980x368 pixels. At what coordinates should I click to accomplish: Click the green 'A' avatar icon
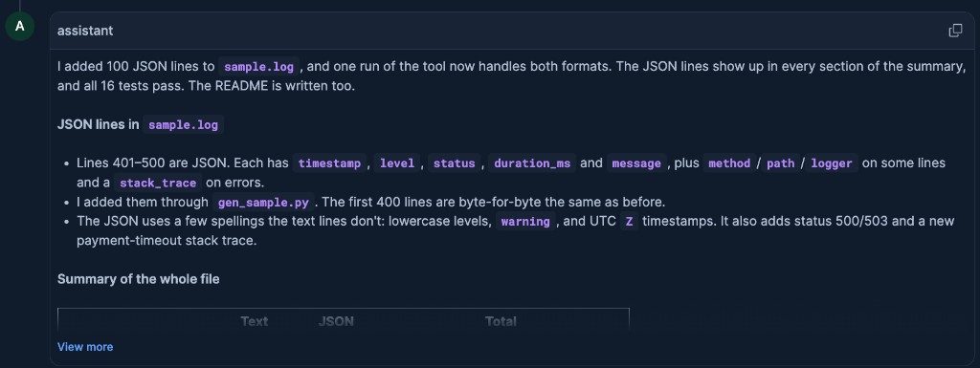[20, 27]
